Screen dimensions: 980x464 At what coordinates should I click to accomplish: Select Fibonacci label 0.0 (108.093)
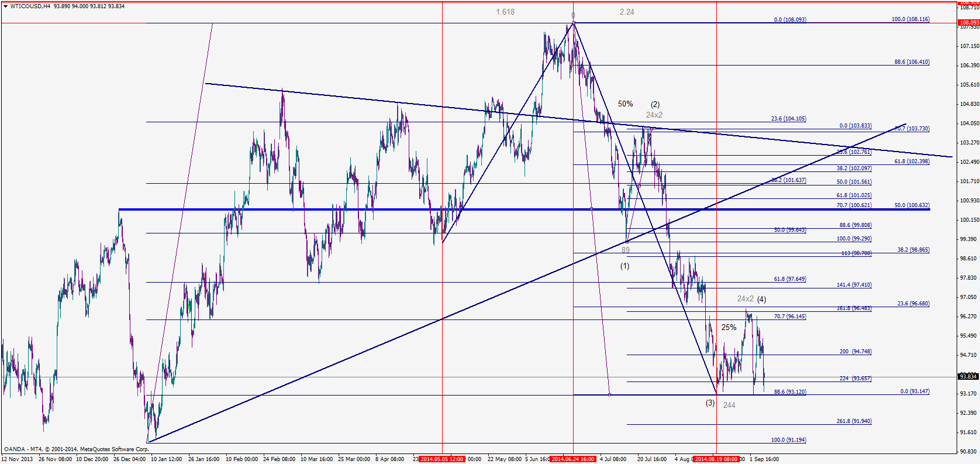(x=790, y=19)
